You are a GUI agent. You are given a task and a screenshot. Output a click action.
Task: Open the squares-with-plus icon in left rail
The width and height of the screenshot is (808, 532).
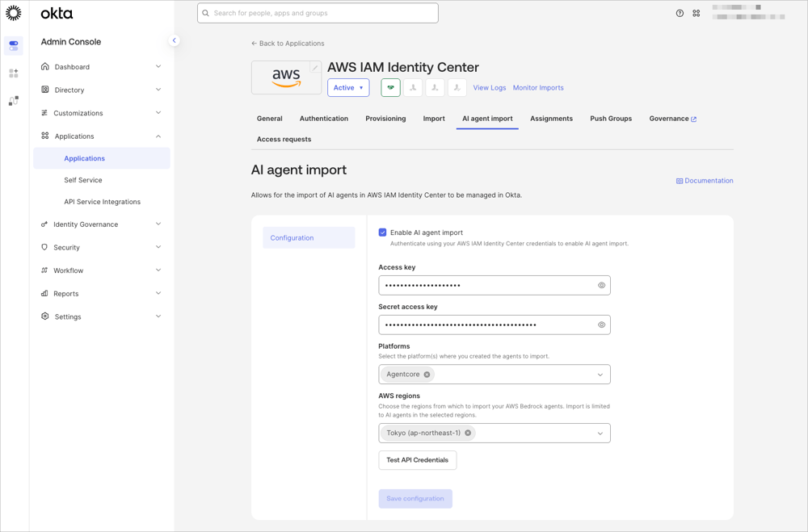point(14,73)
